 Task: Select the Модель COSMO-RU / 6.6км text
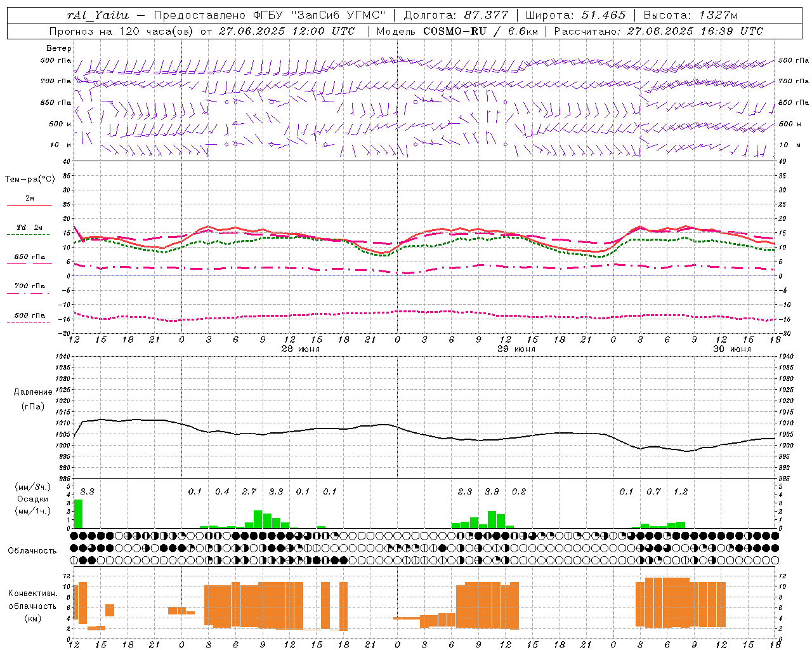[457, 31]
